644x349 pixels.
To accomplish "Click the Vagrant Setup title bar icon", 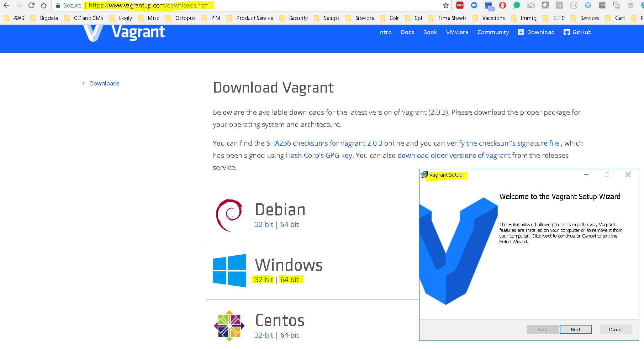I will [424, 175].
